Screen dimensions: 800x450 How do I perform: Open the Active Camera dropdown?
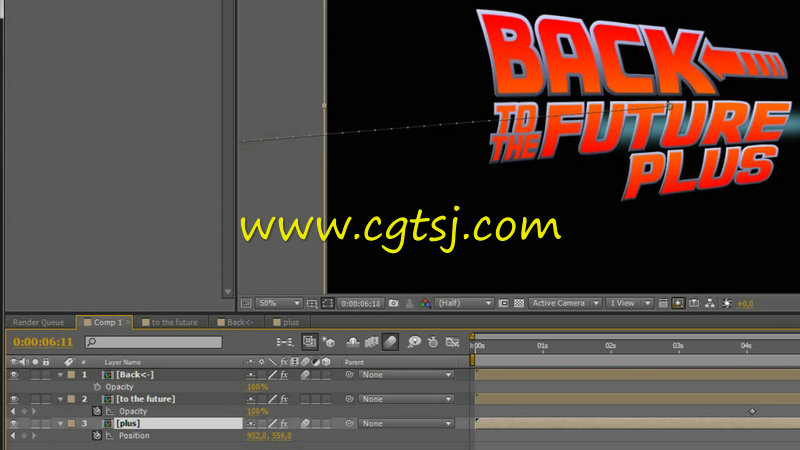(565, 303)
